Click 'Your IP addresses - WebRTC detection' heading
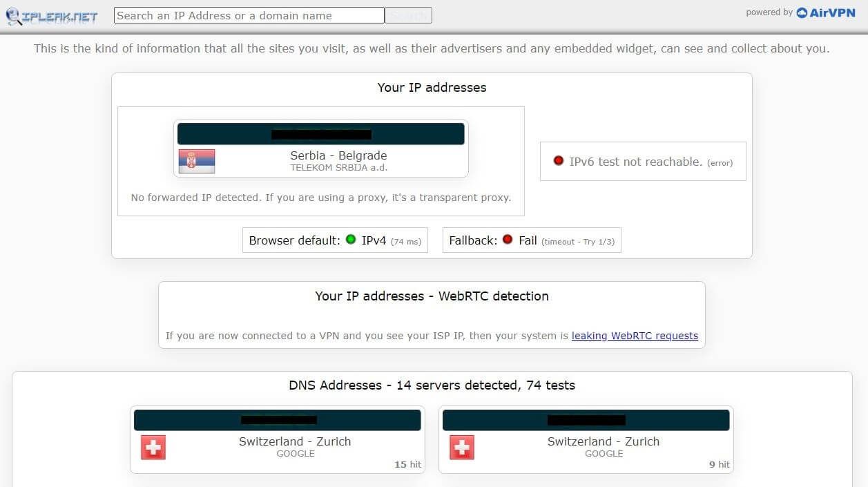Image resolution: width=868 pixels, height=487 pixels. (x=432, y=296)
